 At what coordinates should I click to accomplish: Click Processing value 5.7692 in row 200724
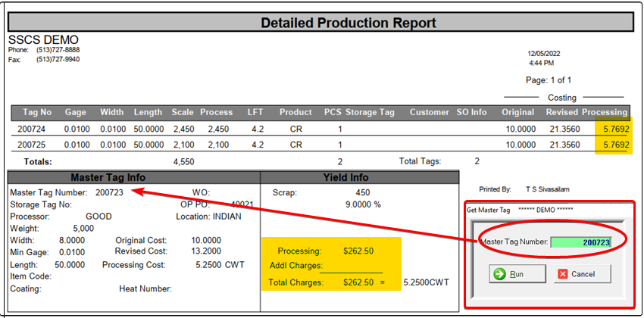[616, 129]
